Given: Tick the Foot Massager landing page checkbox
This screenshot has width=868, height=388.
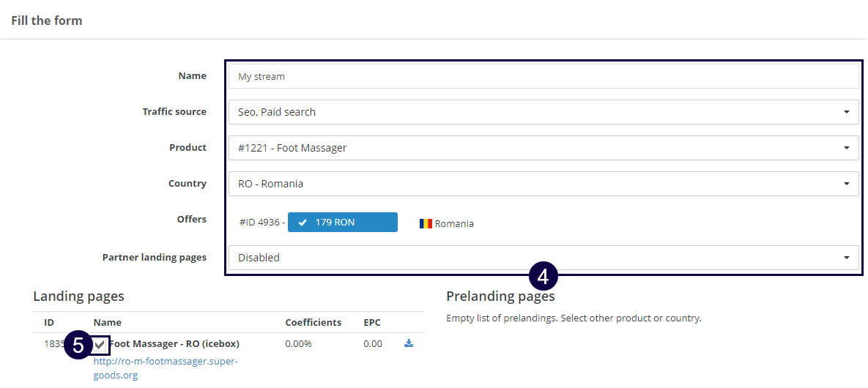Looking at the screenshot, I should (100, 345).
